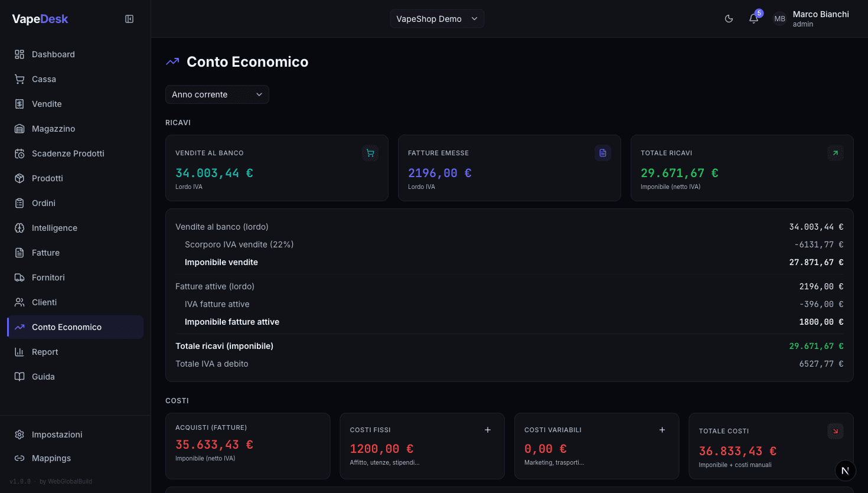Open the Anno corrente period dropdown
868x493 pixels.
click(217, 94)
